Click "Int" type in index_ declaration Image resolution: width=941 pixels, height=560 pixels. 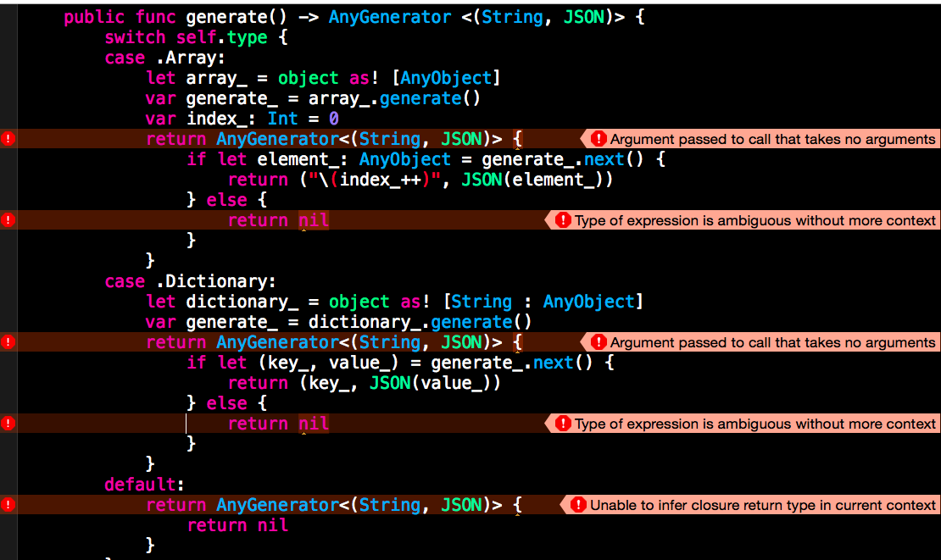click(282, 119)
